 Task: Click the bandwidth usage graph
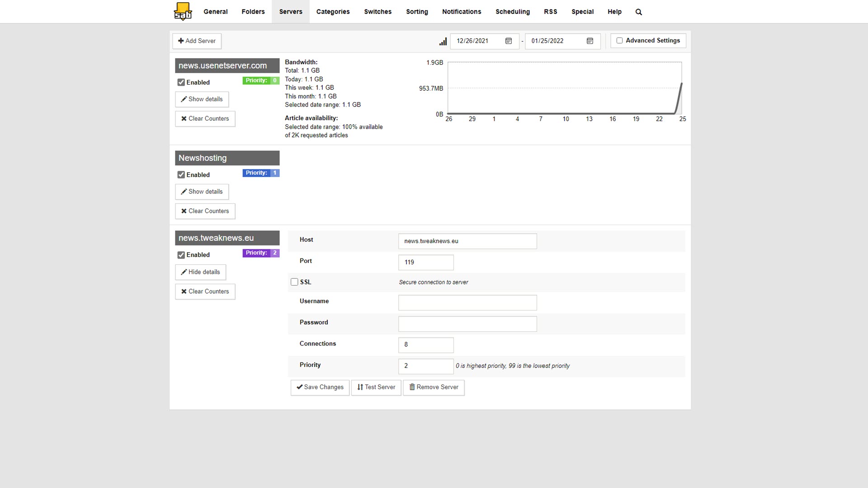pos(565,88)
